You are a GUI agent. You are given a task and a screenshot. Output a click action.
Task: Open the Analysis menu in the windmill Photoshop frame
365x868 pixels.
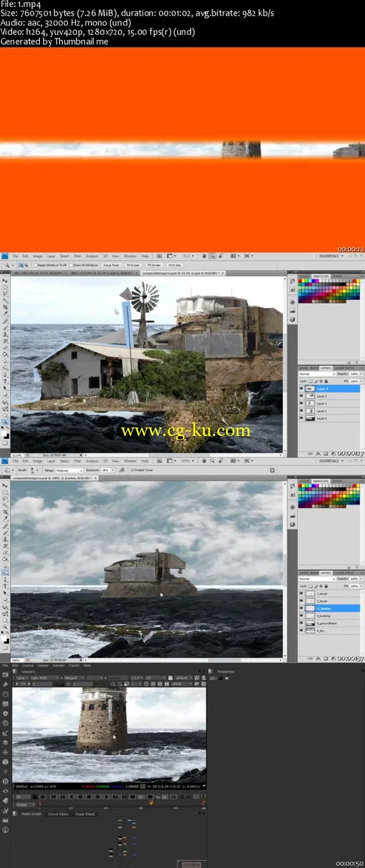click(92, 256)
